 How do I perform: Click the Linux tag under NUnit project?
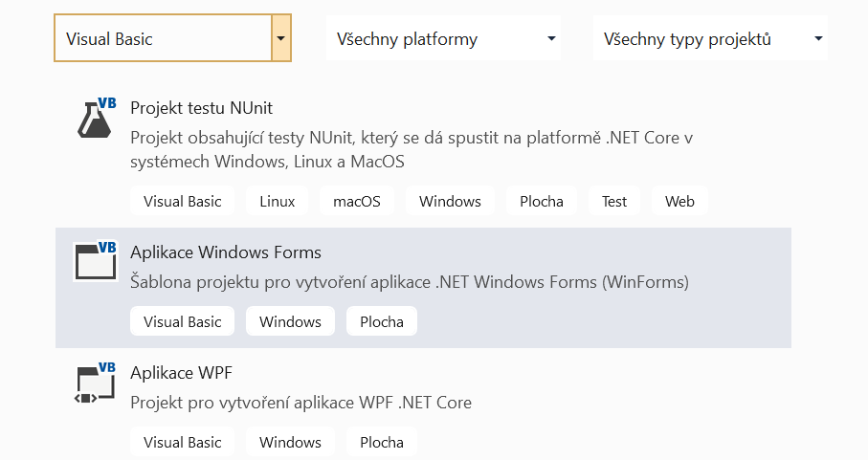point(277,201)
